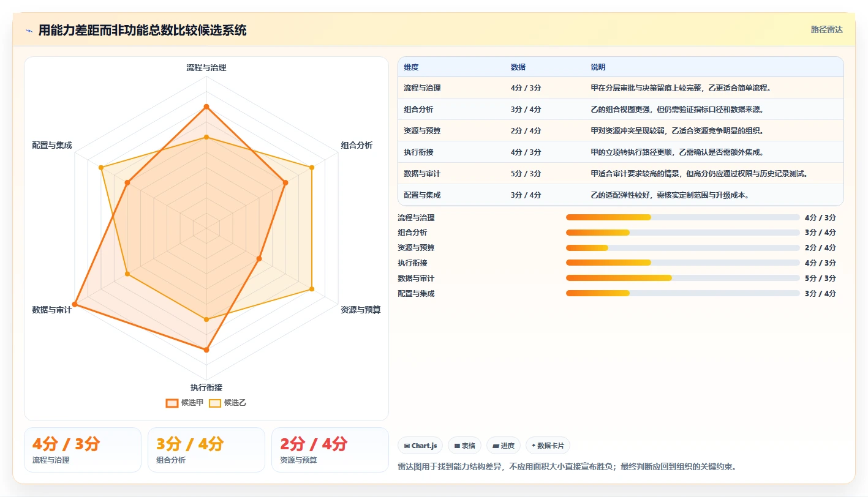Click the 配置与集成 radar axis label
Screen dimensions: 868x497
coord(52,145)
